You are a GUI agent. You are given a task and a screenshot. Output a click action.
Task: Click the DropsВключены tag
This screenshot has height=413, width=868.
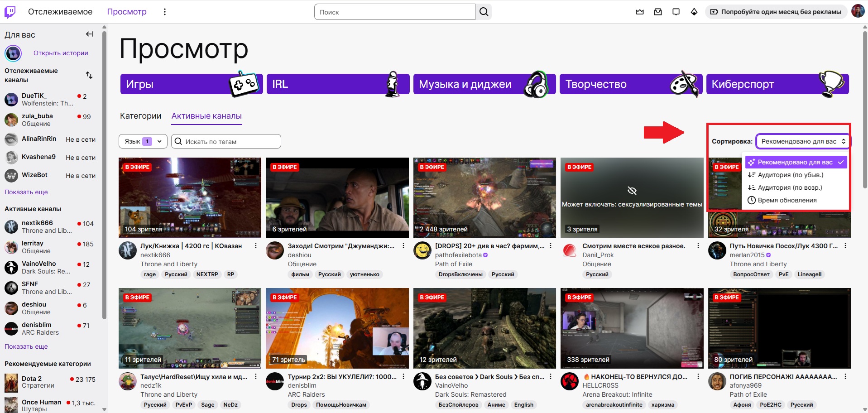click(x=460, y=274)
